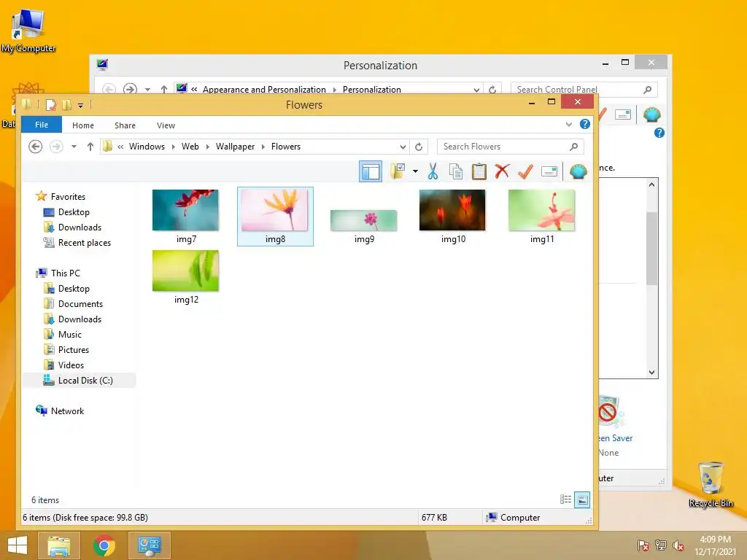747x560 pixels.
Task: Click the Personalization scrollbar up arrow
Action: [x=651, y=184]
